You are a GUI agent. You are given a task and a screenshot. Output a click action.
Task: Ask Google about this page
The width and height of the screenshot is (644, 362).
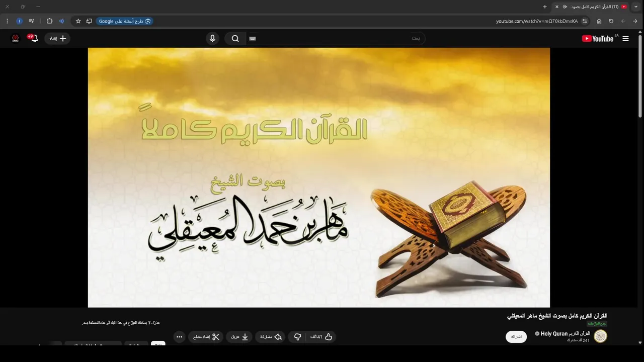click(x=124, y=21)
